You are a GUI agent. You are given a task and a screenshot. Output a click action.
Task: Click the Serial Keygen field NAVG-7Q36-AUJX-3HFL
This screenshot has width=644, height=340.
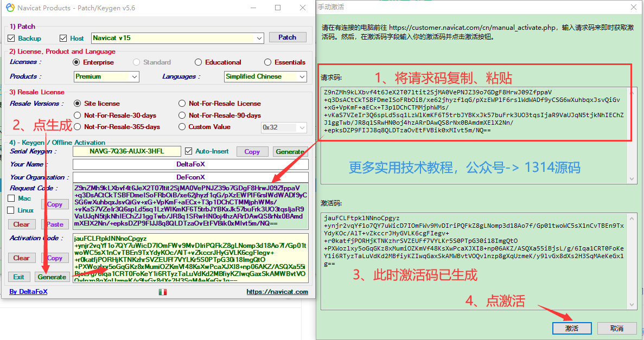point(127,151)
